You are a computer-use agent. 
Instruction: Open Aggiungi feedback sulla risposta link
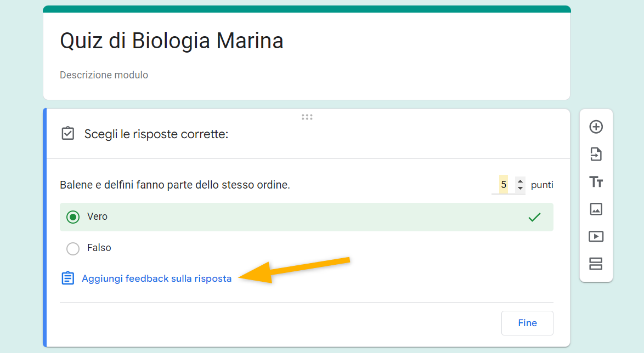156,278
